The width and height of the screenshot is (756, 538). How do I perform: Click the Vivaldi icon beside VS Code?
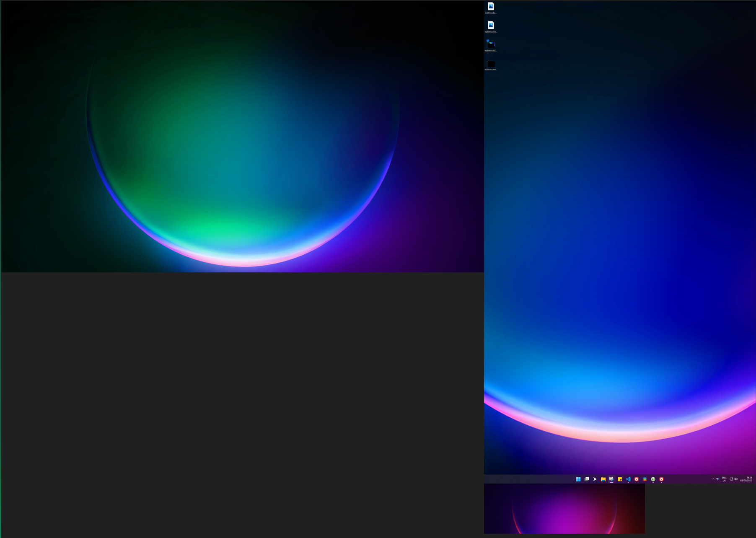point(636,479)
